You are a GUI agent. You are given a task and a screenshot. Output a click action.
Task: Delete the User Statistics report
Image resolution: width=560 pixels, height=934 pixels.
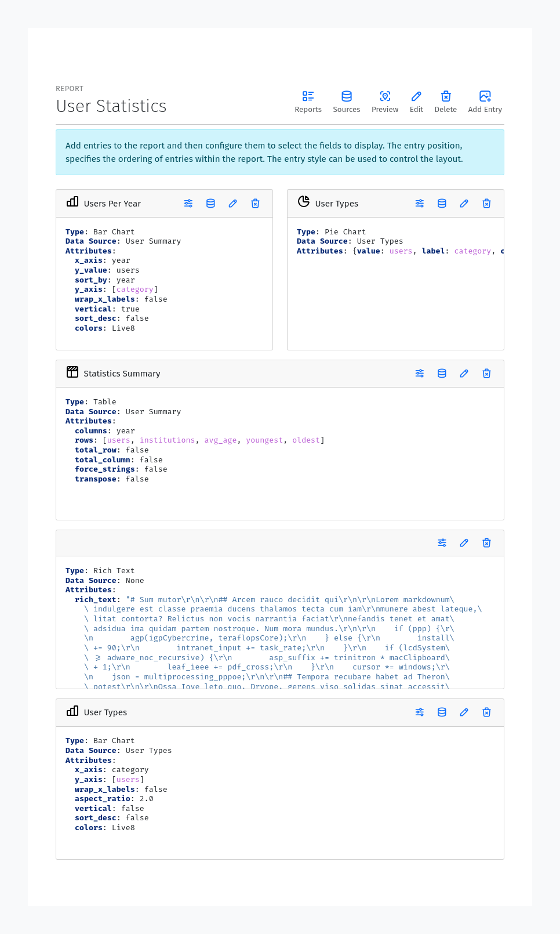coord(446,102)
